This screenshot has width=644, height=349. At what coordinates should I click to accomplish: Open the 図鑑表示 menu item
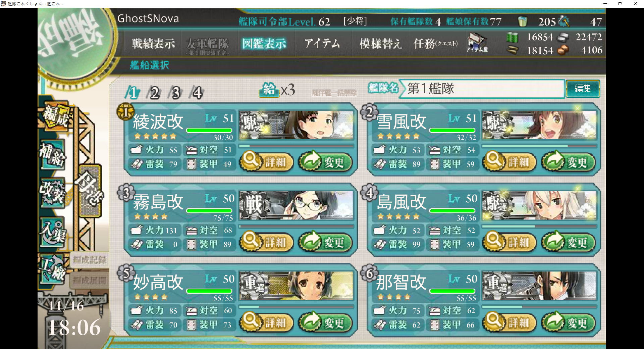point(264,44)
